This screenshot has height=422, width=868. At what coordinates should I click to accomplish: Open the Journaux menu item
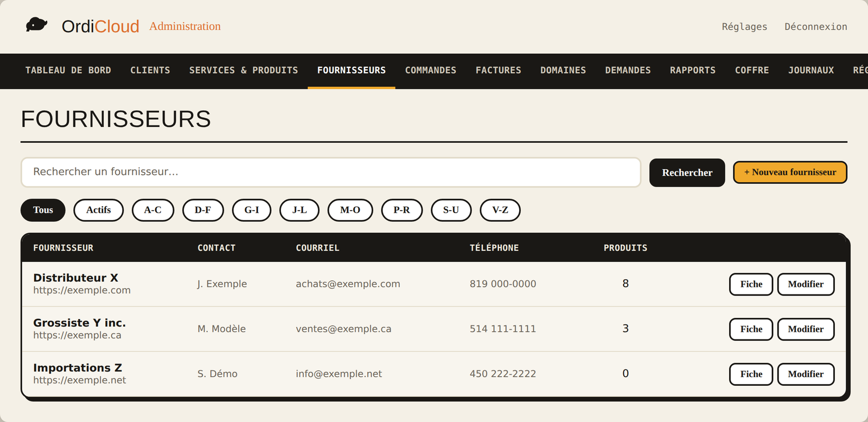(x=811, y=71)
